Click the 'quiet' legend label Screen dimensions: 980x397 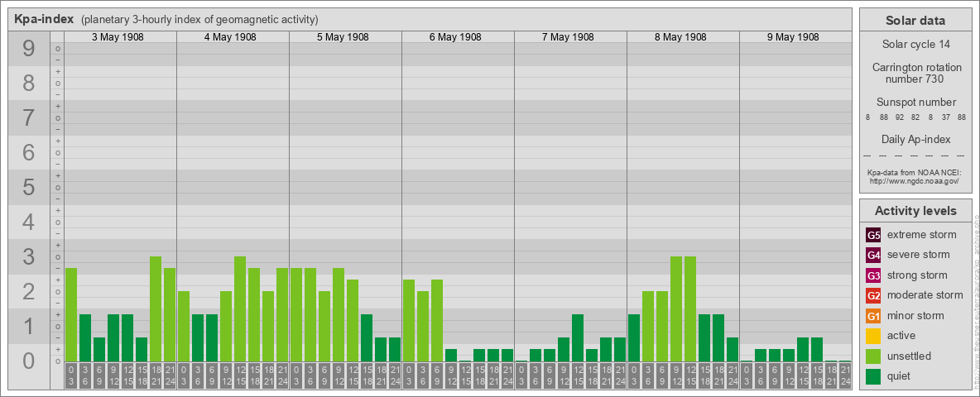[899, 375]
